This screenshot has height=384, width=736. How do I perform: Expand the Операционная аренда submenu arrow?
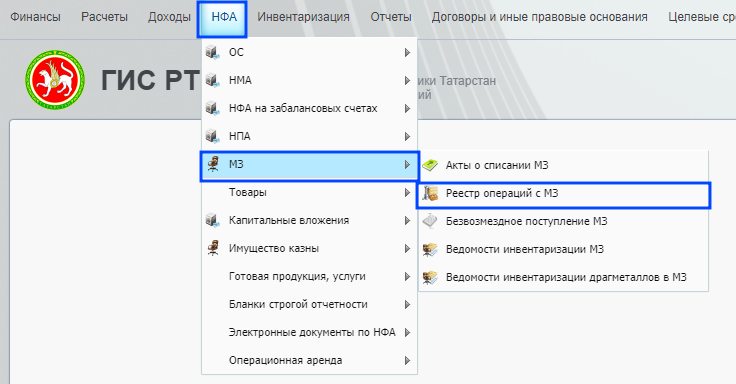click(407, 361)
